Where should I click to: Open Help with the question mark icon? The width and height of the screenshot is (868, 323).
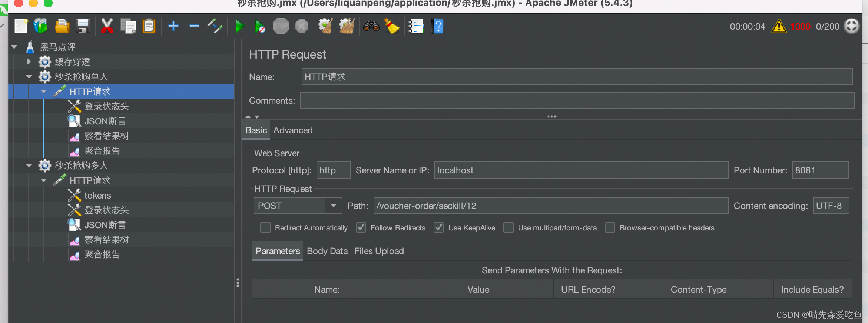(437, 26)
